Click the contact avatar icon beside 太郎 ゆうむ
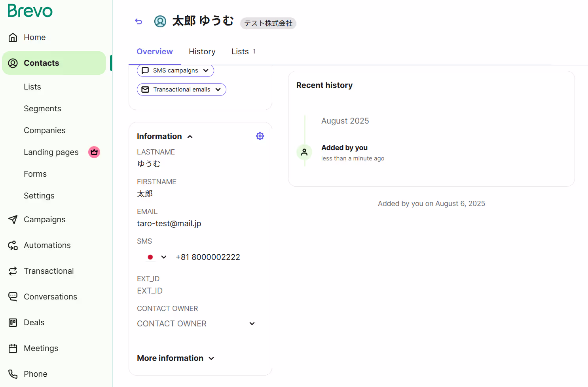Viewport: 588px width, 387px height. point(160,21)
